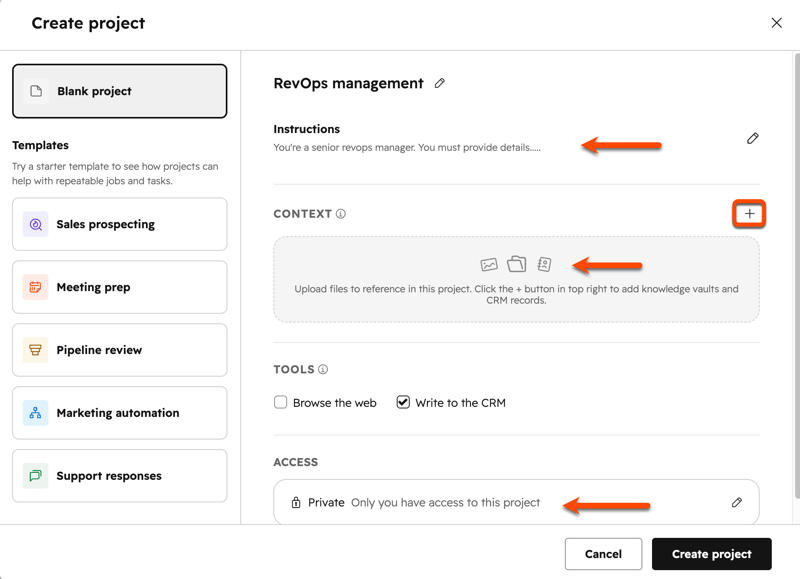Select the Support responses template

[x=120, y=475]
